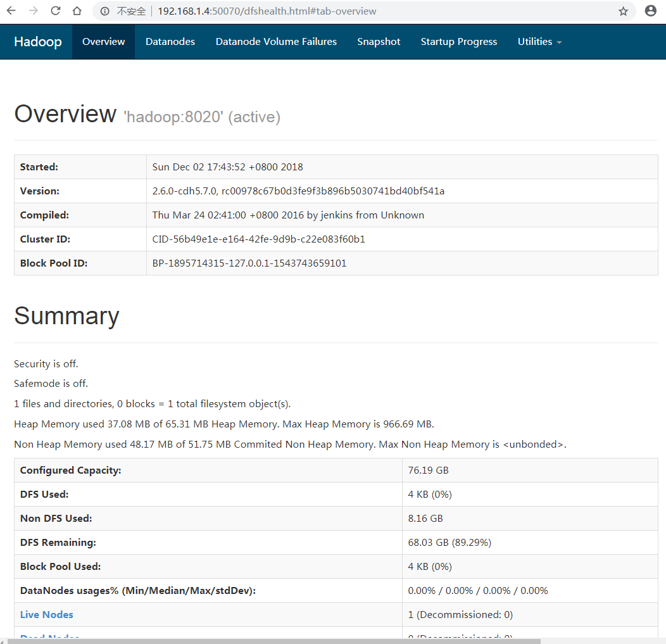Click the 'Block Pool ID:' label cell

[80, 263]
